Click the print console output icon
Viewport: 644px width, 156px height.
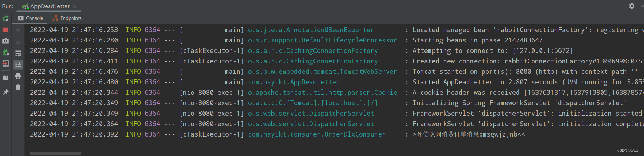(18, 76)
